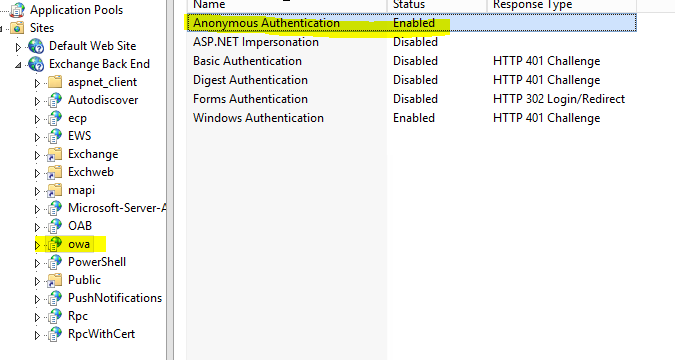Sort list by Status column header

coord(437,5)
